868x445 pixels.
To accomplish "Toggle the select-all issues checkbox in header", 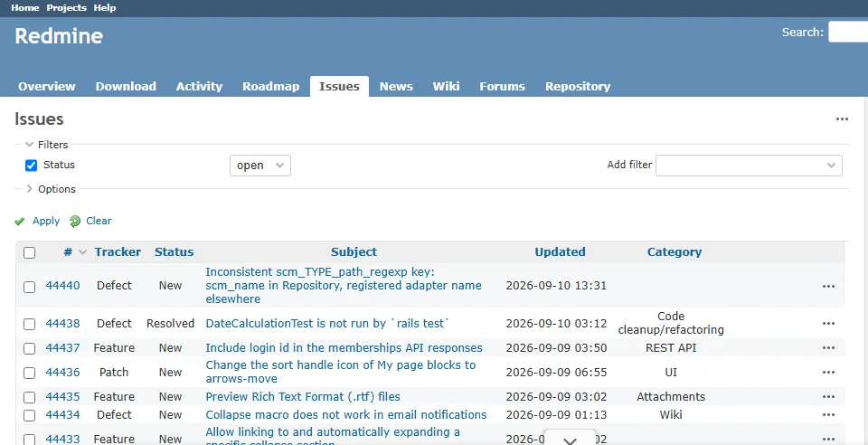I will [29, 253].
